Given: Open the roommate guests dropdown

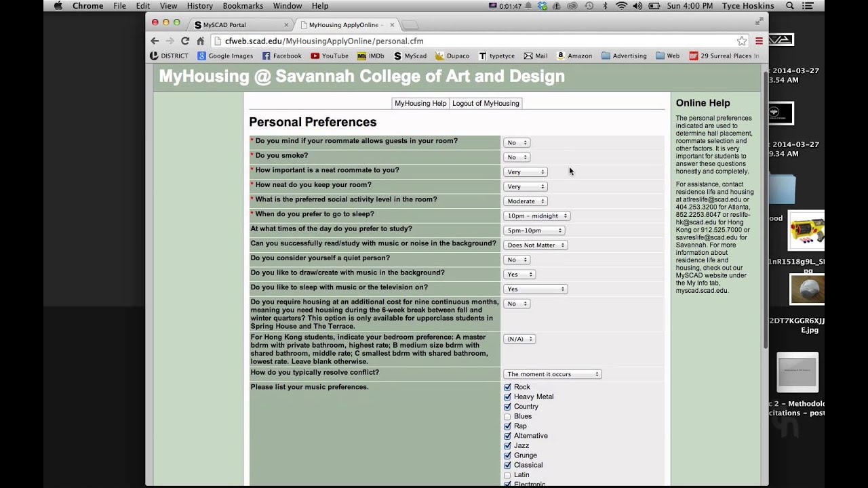Looking at the screenshot, I should [517, 142].
